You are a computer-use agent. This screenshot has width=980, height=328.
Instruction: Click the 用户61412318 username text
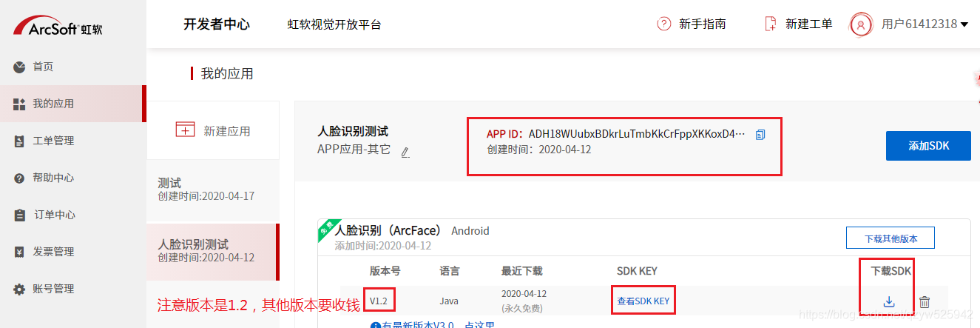coord(919,24)
